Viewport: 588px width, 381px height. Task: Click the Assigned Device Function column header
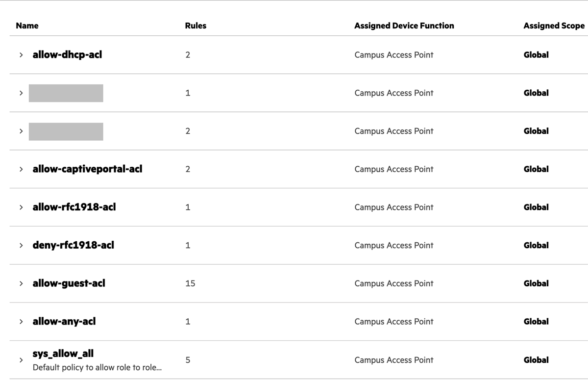click(x=404, y=25)
